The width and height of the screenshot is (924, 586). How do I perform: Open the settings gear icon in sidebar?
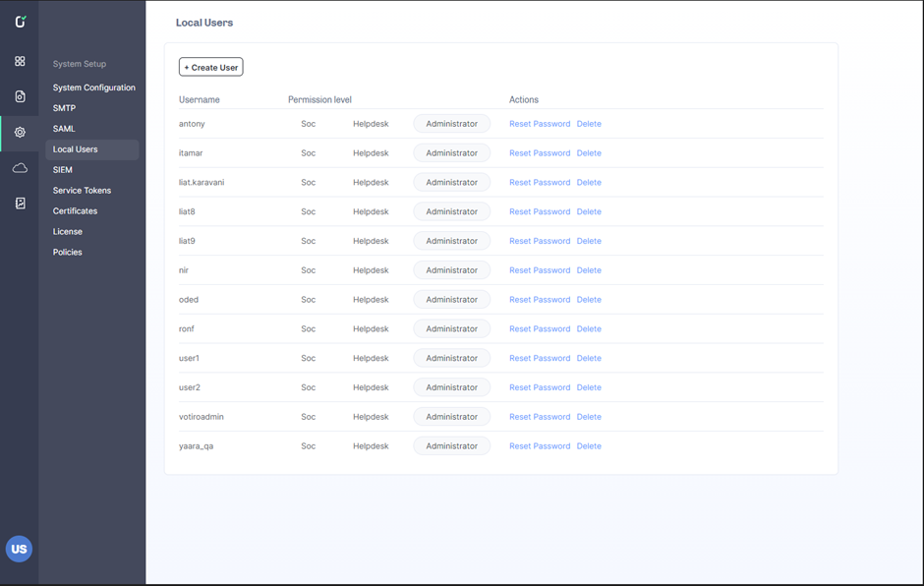coord(20,132)
